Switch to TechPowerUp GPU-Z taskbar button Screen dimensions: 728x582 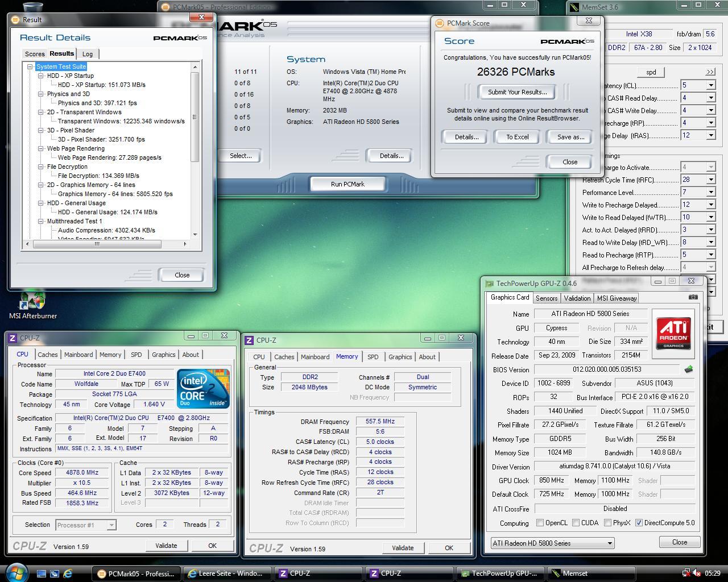click(500, 573)
